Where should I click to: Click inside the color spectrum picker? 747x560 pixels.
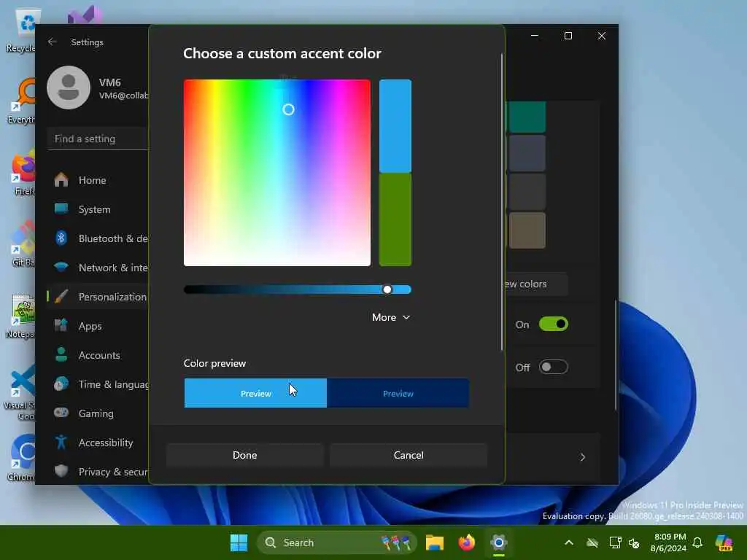[276, 173]
